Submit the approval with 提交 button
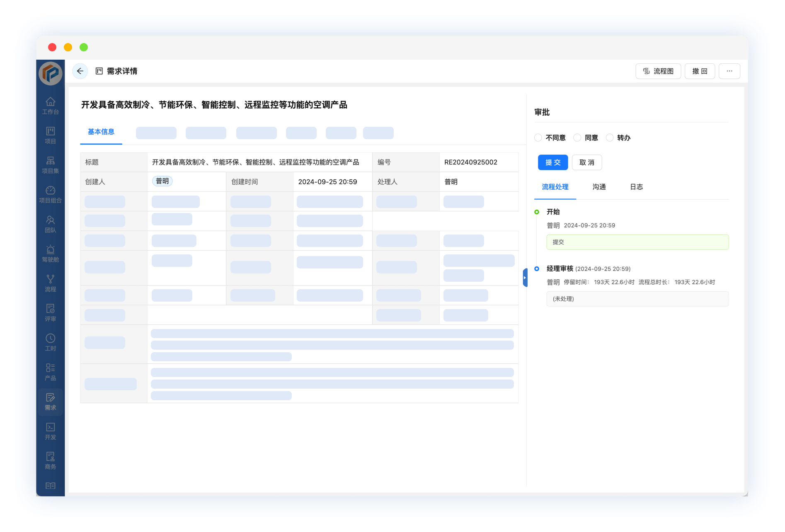785x532 pixels. [553, 162]
